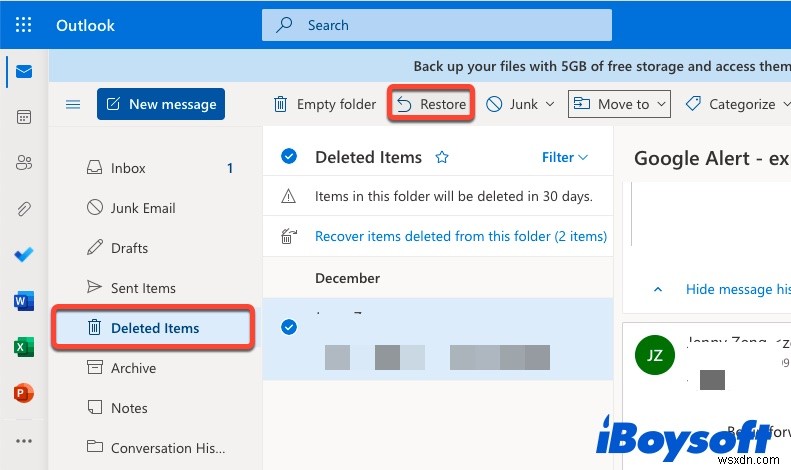Restore the selected deleted email
Image resolution: width=791 pixels, height=470 pixels.
[431, 104]
